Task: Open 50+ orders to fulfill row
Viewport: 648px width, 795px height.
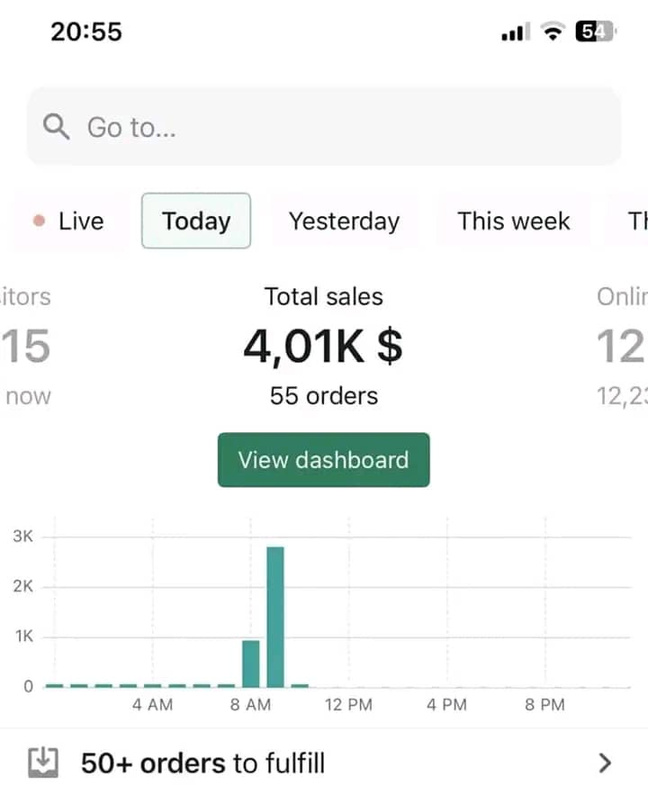Action: pyautogui.click(x=324, y=763)
